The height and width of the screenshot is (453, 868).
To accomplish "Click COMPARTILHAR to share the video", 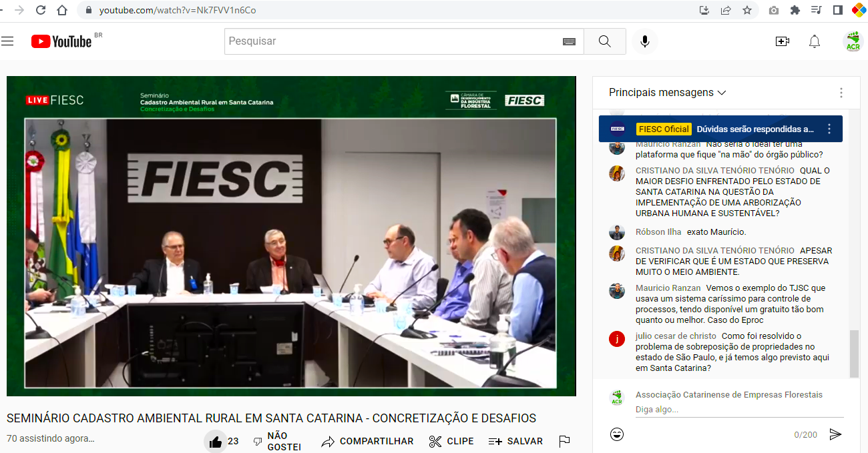I will 367,442.
